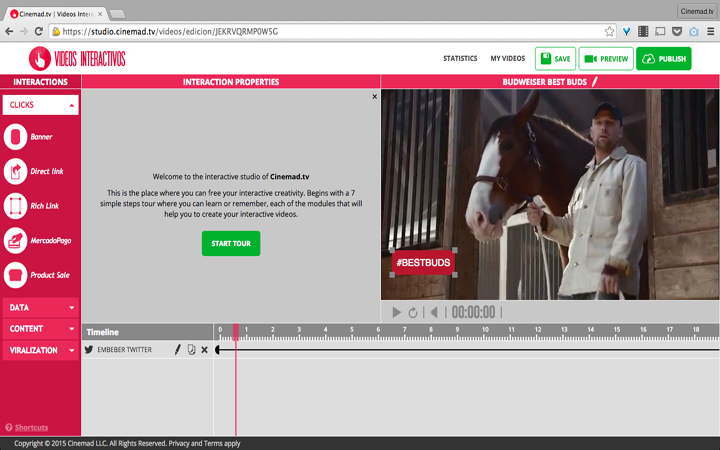Go to MY VIDEOS

coord(507,58)
